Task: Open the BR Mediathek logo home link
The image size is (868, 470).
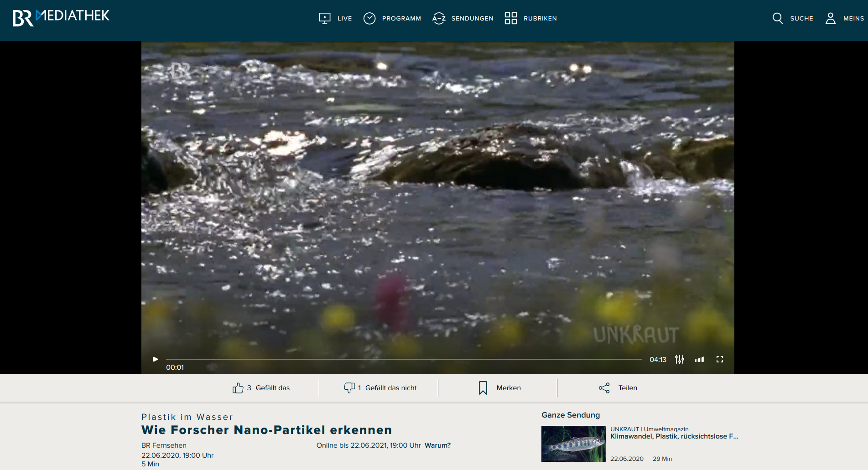Action: (x=61, y=18)
